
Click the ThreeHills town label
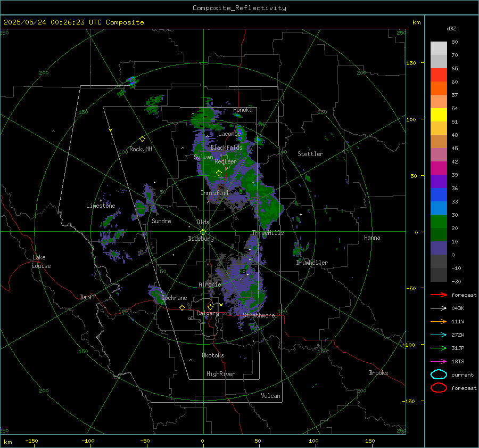coord(268,233)
